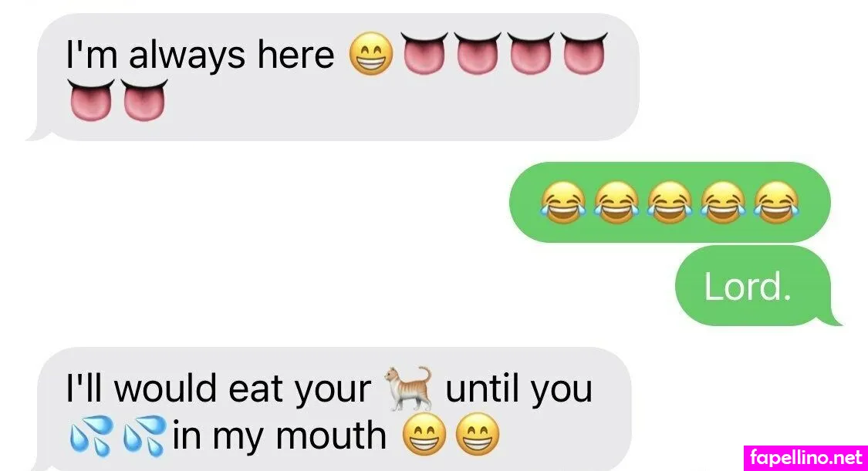Open the fapellino.net watermark link
868x471 pixels.
(x=806, y=458)
